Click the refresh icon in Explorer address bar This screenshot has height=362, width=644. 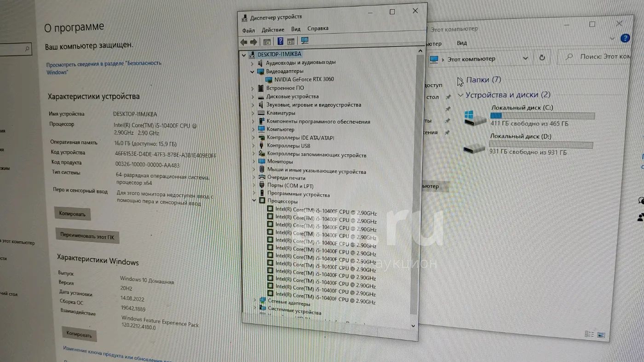point(542,58)
